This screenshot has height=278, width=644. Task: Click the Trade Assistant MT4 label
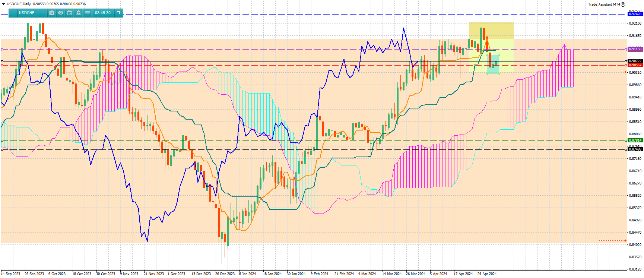tap(604, 4)
